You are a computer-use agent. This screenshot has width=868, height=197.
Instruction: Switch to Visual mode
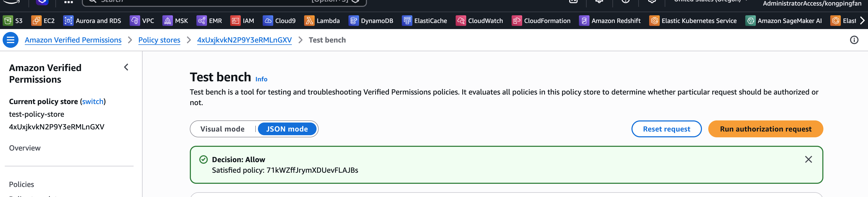[x=222, y=129]
